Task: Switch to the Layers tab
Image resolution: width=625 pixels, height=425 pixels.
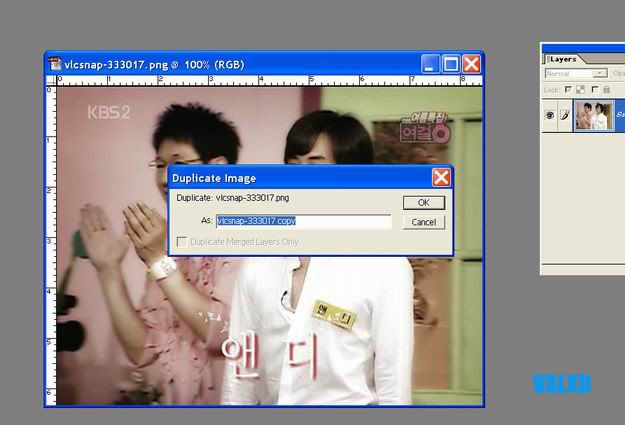Action: click(563, 59)
